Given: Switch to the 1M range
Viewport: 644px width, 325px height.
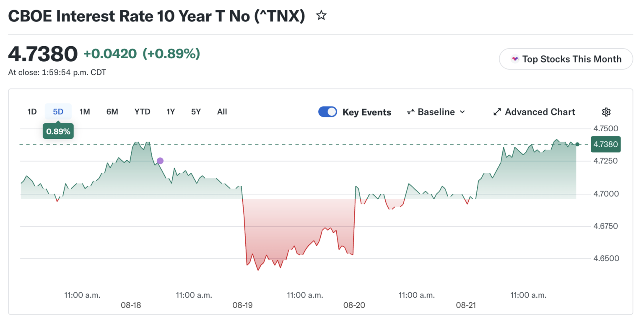Looking at the screenshot, I should click(85, 112).
